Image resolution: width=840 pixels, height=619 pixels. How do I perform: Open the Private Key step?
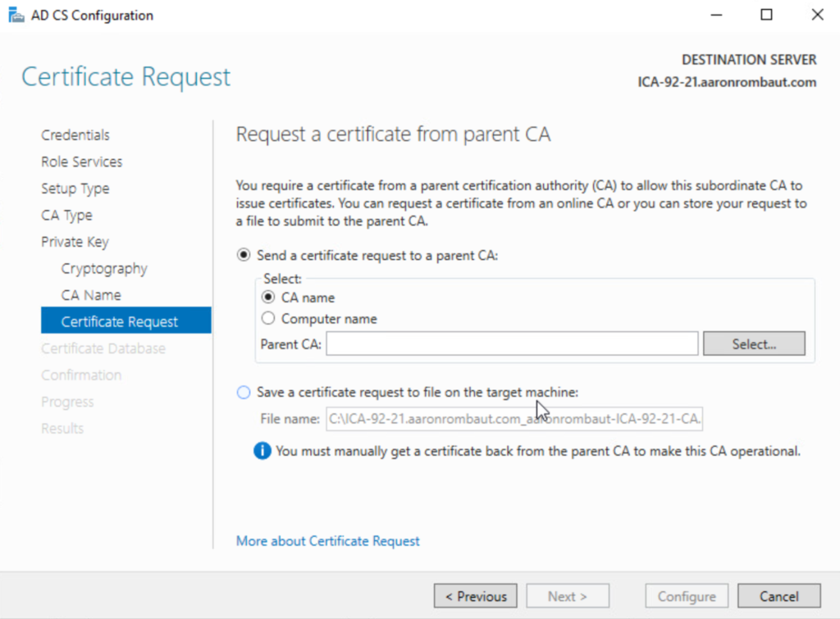tap(75, 242)
